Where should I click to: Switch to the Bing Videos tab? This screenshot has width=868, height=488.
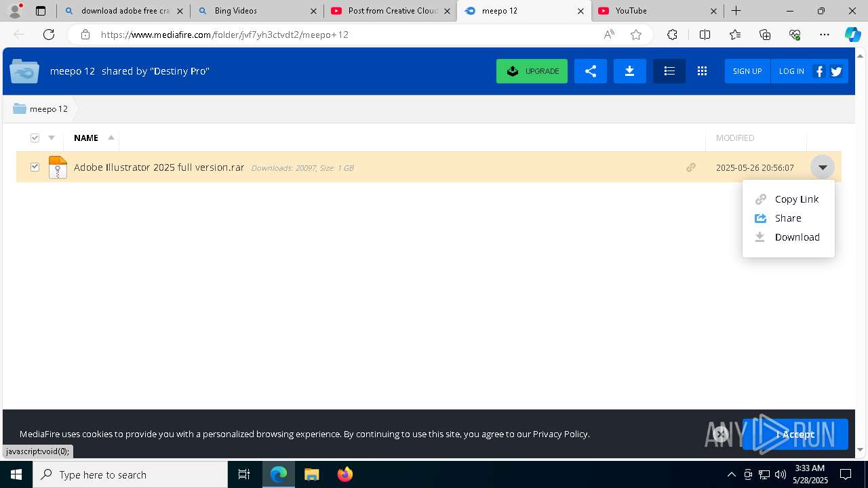coord(257,11)
